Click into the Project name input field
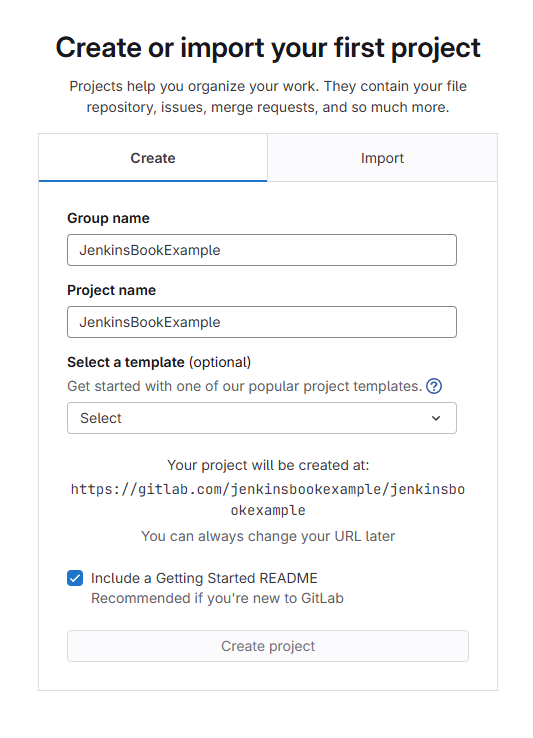Viewport: 533px width, 738px height. pyautogui.click(x=262, y=322)
